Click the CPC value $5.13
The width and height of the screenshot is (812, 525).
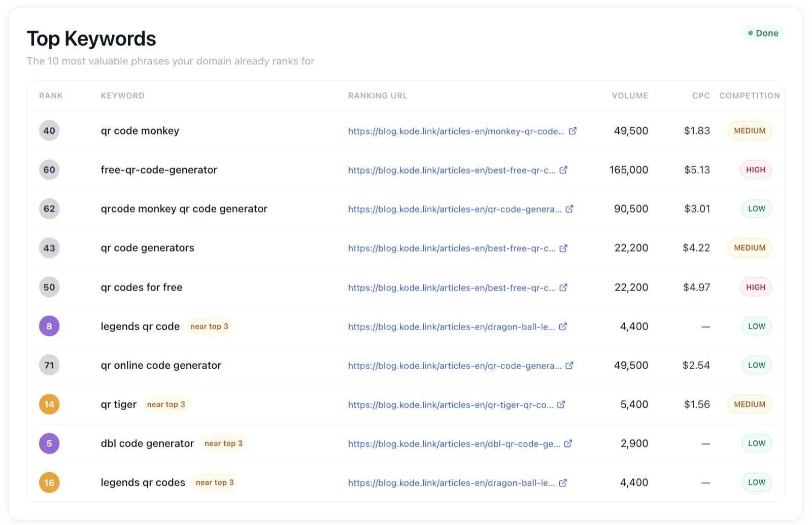click(x=697, y=170)
